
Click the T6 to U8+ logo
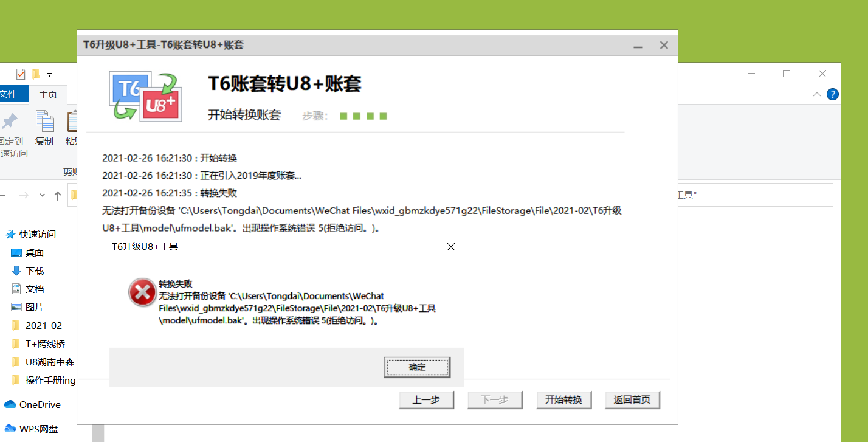[x=146, y=95]
